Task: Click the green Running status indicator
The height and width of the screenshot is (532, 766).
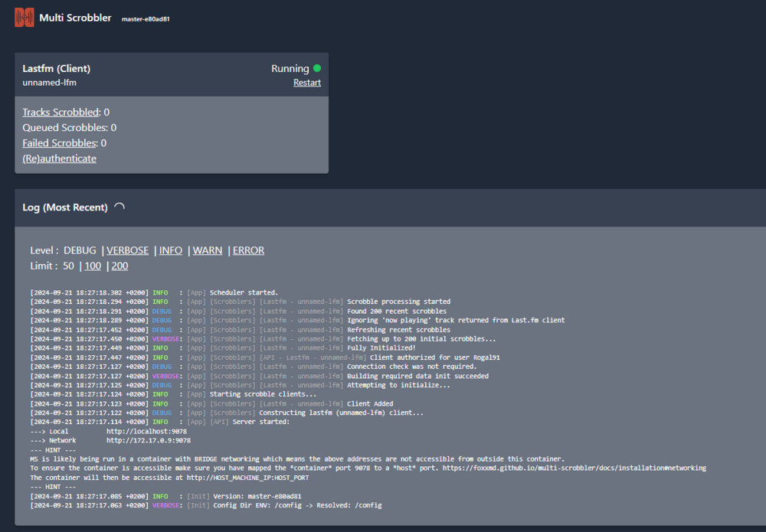Action: point(317,68)
